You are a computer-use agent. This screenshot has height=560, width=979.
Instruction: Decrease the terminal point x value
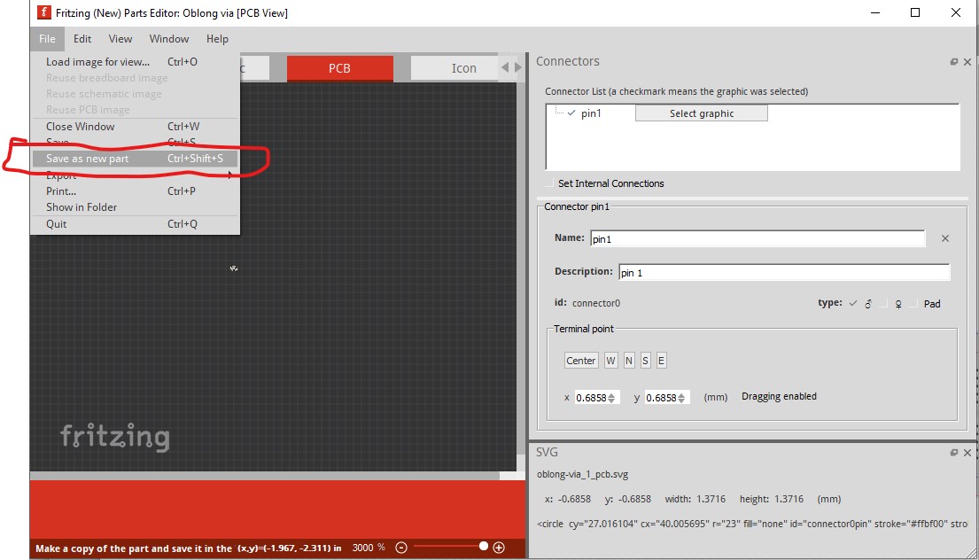612,401
